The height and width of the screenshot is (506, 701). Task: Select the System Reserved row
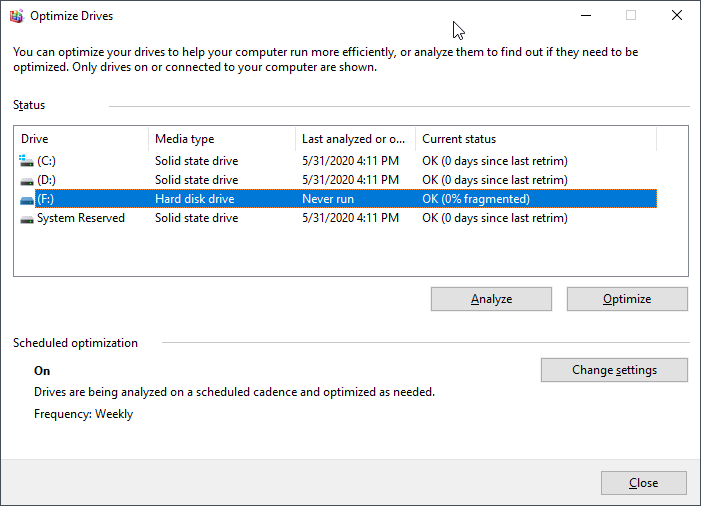coord(81,218)
